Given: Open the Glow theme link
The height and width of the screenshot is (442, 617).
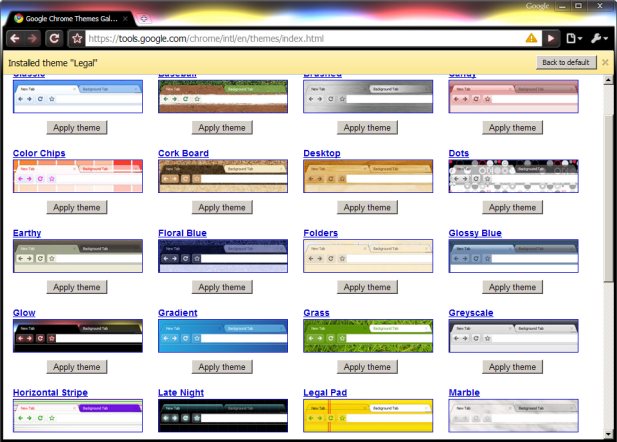Looking at the screenshot, I should click(24, 313).
